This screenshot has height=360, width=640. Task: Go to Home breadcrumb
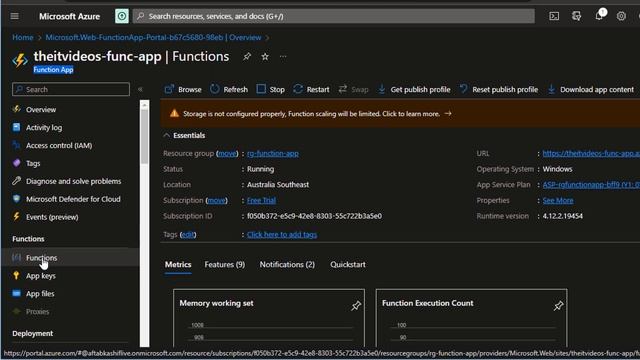[x=22, y=38]
